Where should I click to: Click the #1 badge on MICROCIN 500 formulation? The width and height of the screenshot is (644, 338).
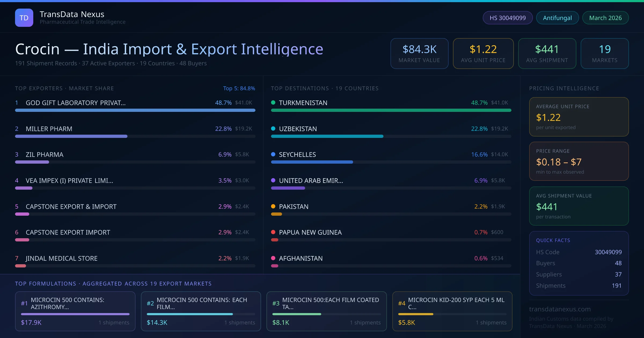click(x=24, y=303)
